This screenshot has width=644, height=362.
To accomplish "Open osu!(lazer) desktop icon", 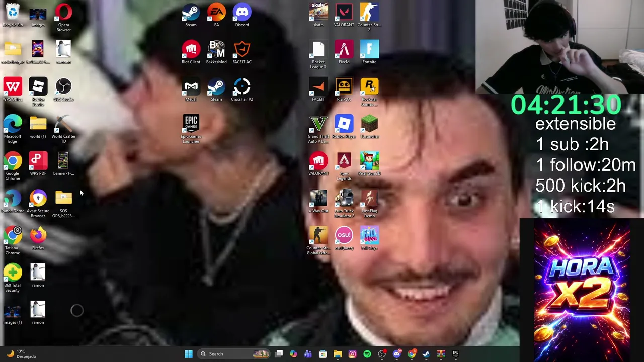I will click(344, 238).
